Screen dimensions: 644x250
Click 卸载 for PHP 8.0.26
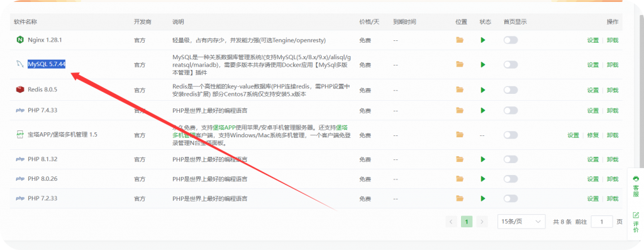613,179
